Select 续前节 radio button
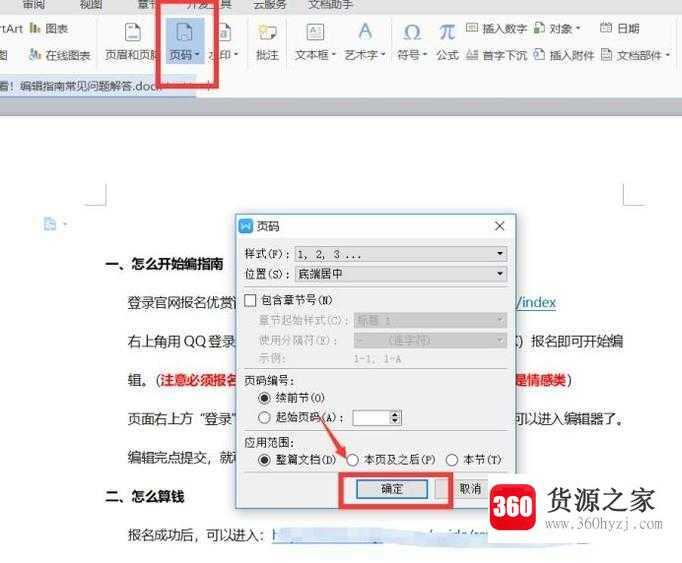Screen dimensions: 682x563 pyautogui.click(x=264, y=398)
